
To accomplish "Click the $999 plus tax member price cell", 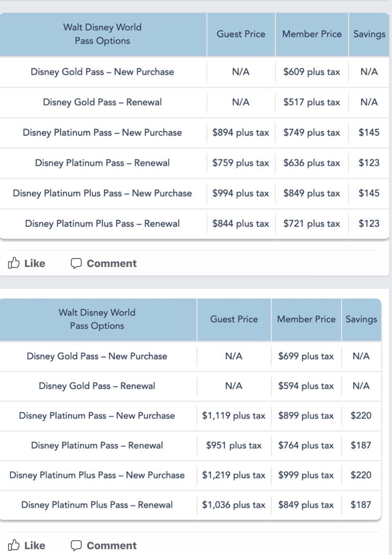I will tap(305, 475).
